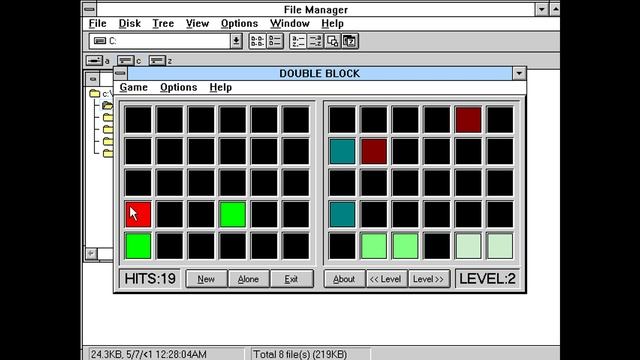Open the Tree menu
Viewport: 640px width, 360px height.
point(163,24)
